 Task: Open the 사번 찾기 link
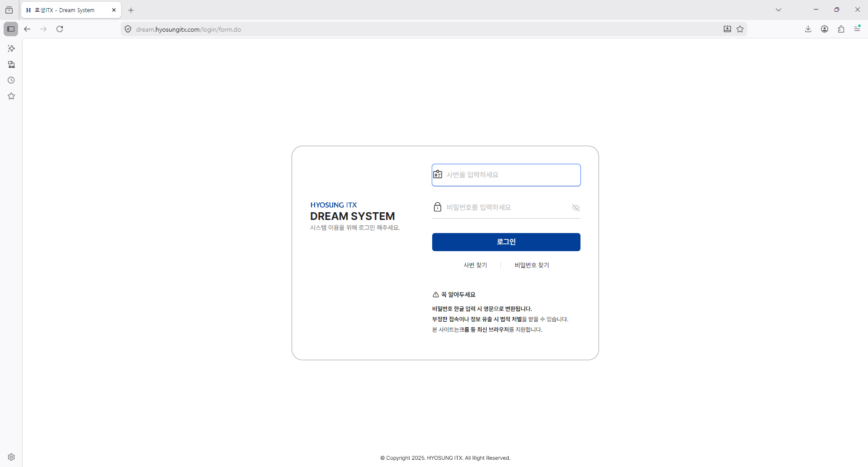click(475, 265)
